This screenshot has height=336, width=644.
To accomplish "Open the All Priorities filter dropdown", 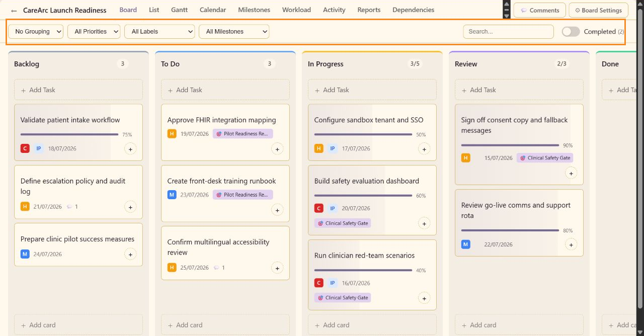I will click(94, 32).
